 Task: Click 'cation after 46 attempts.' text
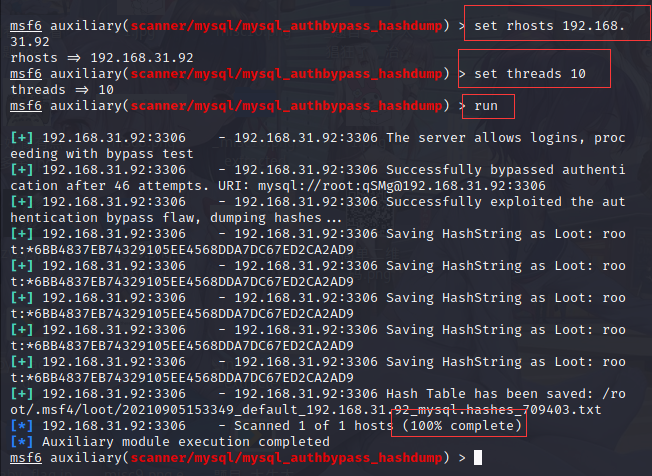point(109,185)
